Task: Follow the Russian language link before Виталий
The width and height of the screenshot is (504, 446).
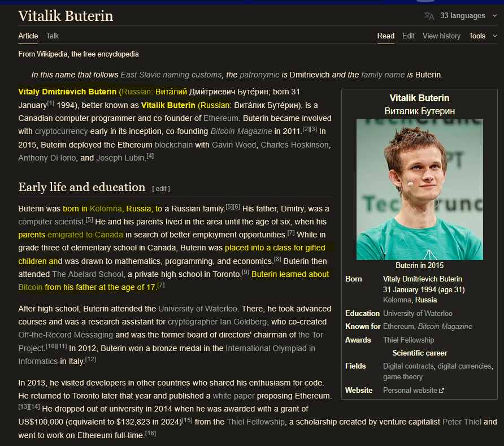Action: pos(136,92)
